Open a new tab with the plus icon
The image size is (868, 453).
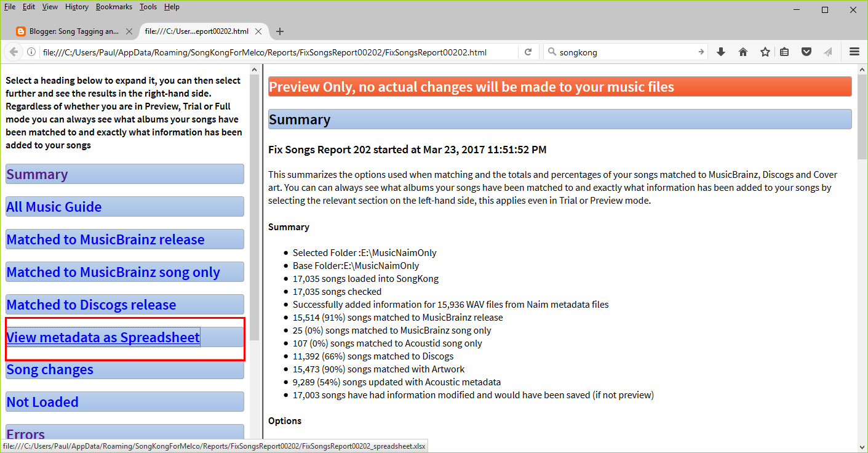(x=280, y=31)
